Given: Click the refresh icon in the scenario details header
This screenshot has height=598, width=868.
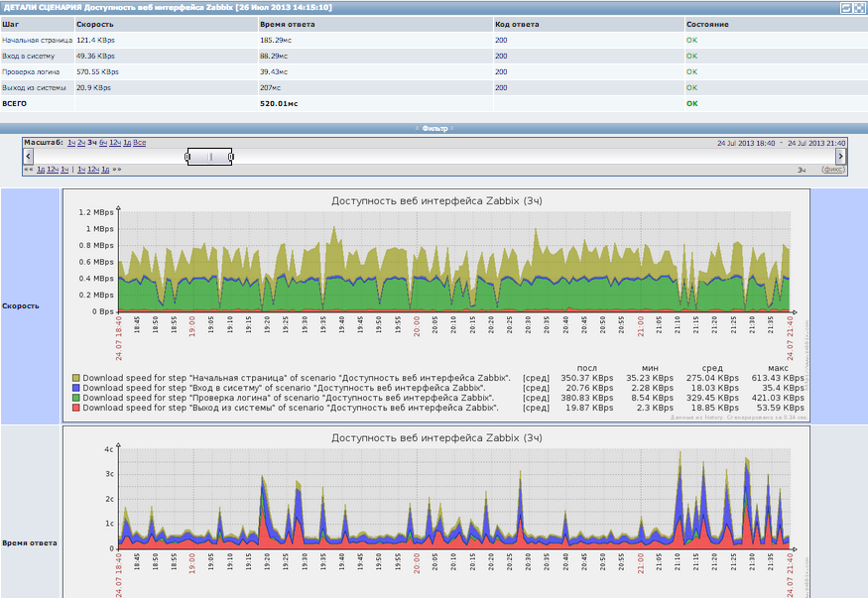Looking at the screenshot, I should pyautogui.click(x=845, y=8).
